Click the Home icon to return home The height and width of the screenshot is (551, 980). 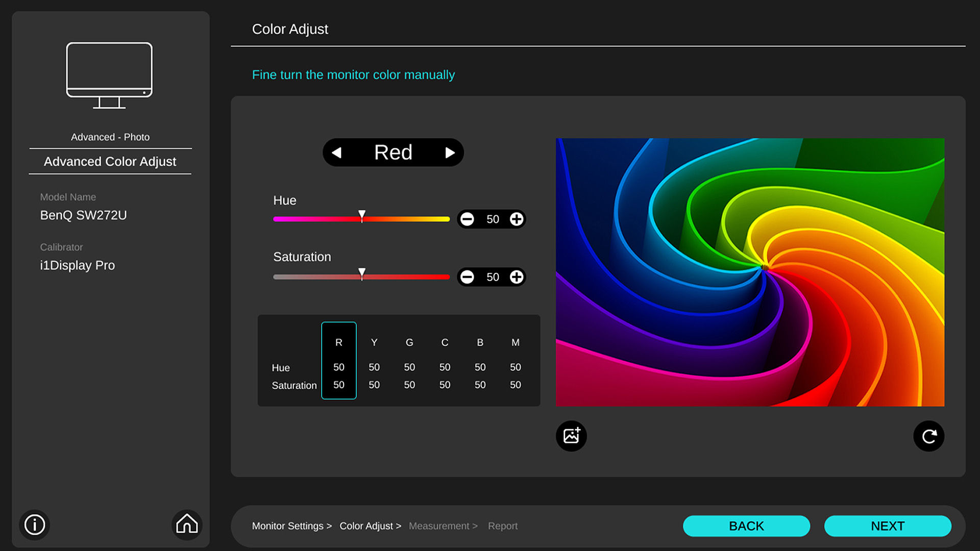coord(187,524)
